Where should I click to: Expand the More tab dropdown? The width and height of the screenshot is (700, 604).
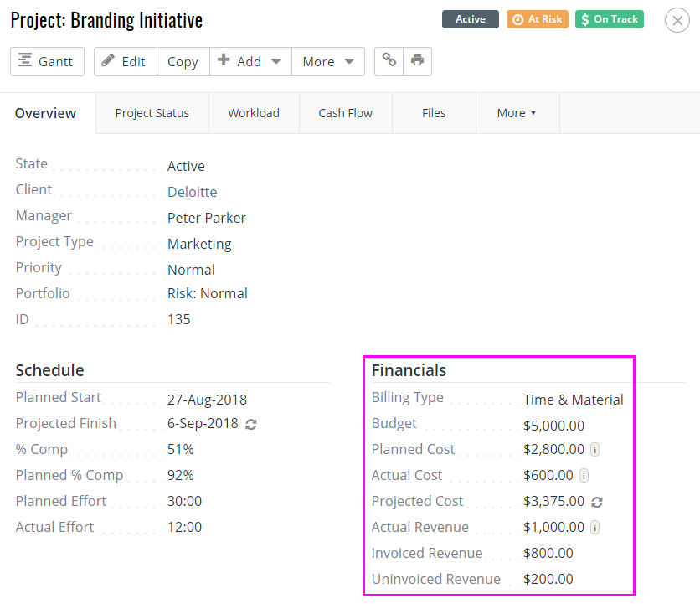click(516, 113)
